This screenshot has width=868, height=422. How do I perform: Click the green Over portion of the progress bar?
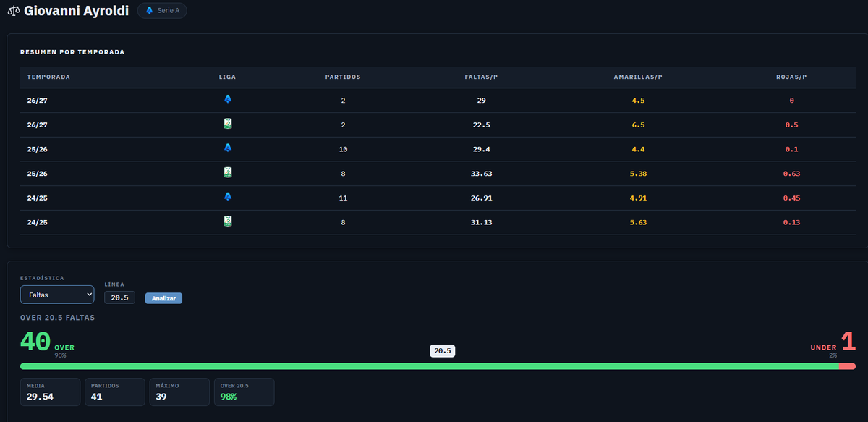pos(429,366)
